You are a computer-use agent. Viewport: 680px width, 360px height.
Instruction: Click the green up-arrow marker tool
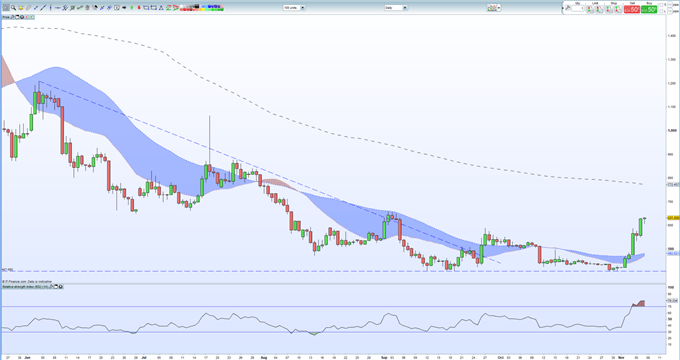coord(131,7)
